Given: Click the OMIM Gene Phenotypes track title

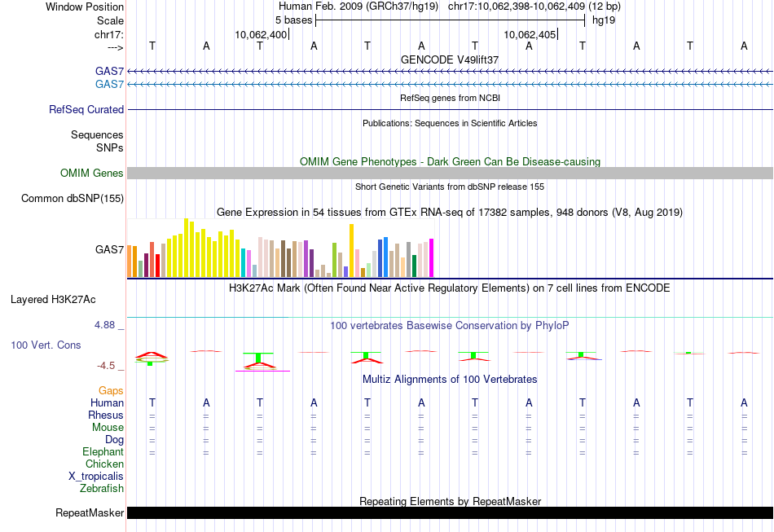Looking at the screenshot, I should 450,161.
